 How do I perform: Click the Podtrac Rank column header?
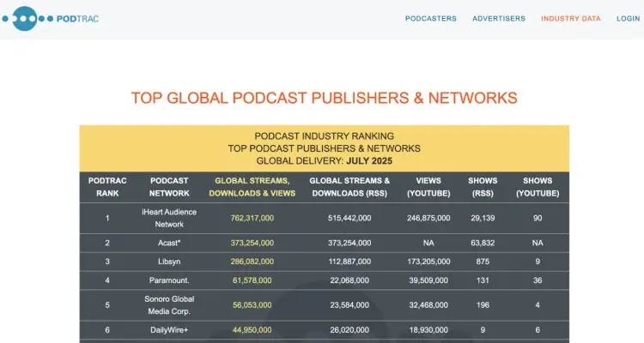(107, 187)
